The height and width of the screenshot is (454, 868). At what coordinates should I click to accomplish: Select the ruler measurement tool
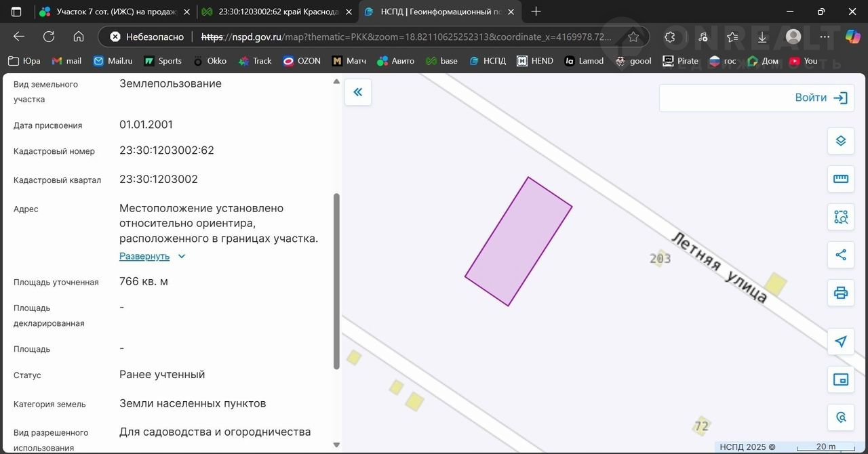[x=841, y=179]
